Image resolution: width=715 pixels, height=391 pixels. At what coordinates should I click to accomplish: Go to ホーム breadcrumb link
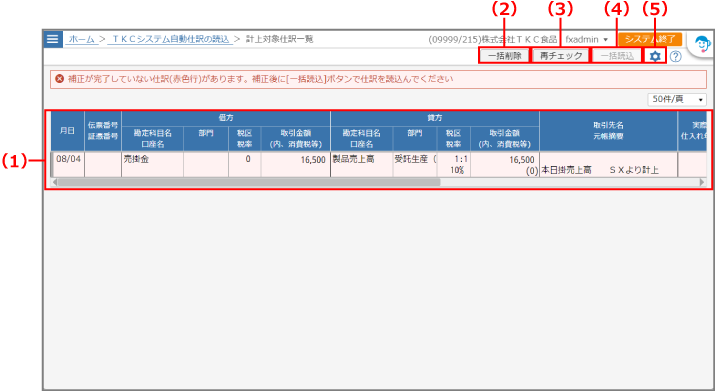tap(82, 39)
